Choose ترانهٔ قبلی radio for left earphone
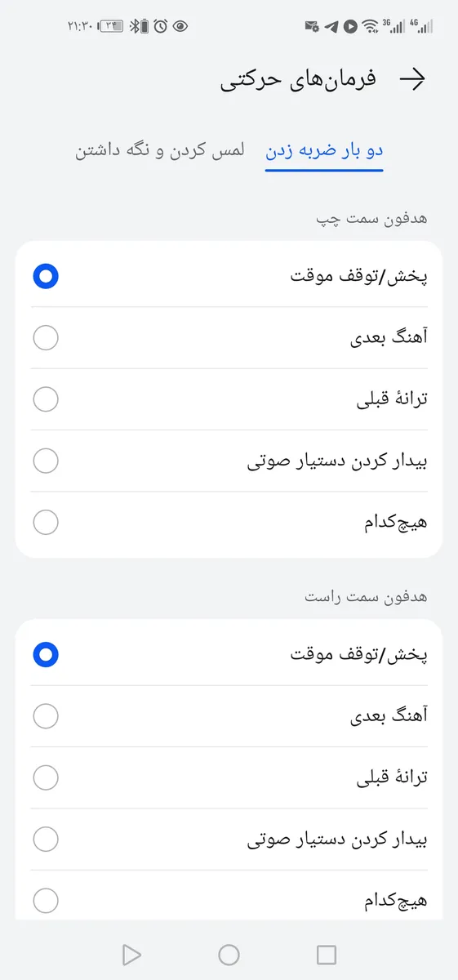This screenshot has height=980, width=458. (229, 399)
